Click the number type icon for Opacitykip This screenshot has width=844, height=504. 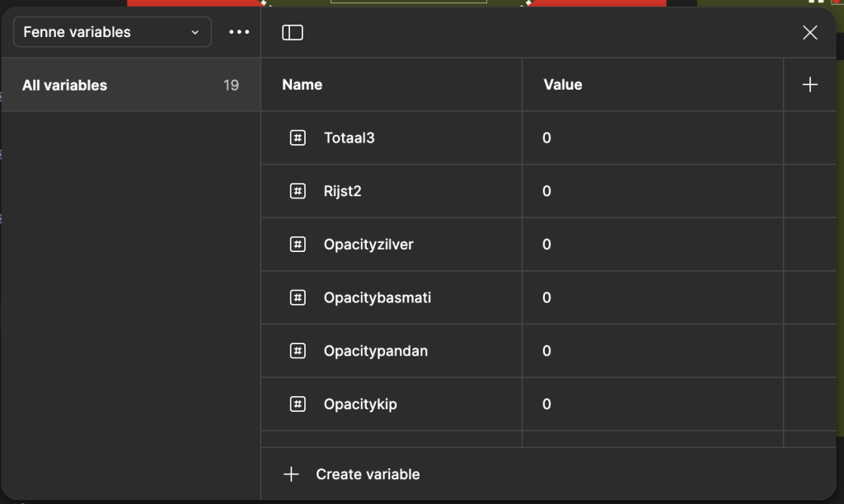[x=298, y=404]
